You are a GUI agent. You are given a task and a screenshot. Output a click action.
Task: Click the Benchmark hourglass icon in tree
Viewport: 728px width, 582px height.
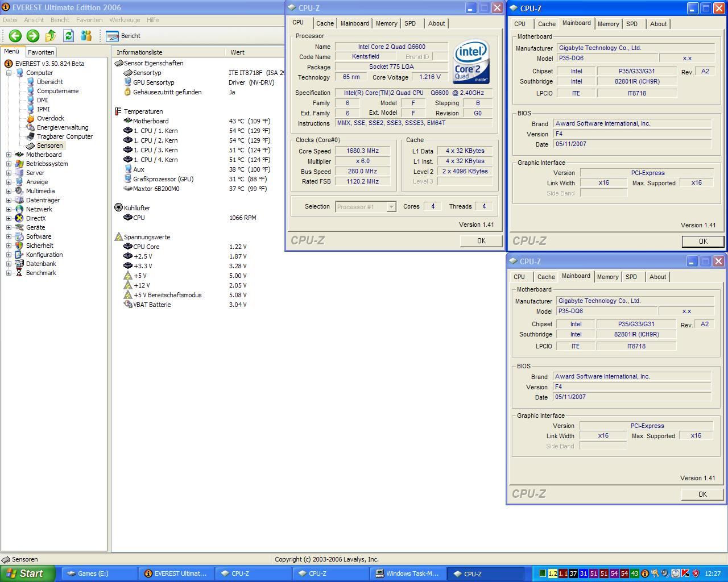click(x=19, y=273)
